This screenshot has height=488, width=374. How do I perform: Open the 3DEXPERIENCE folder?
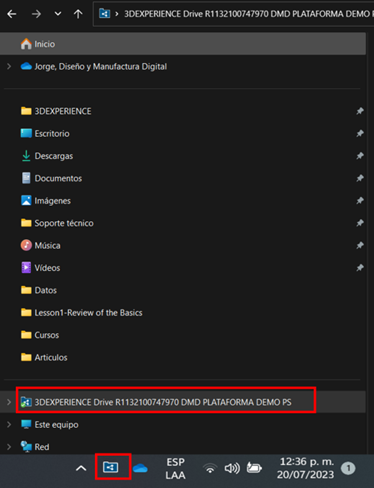coord(63,111)
